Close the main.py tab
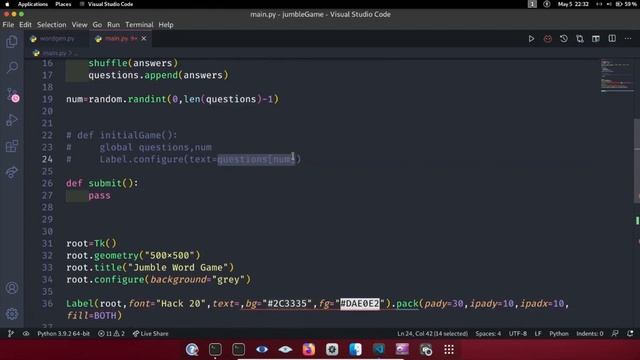 [144, 39]
